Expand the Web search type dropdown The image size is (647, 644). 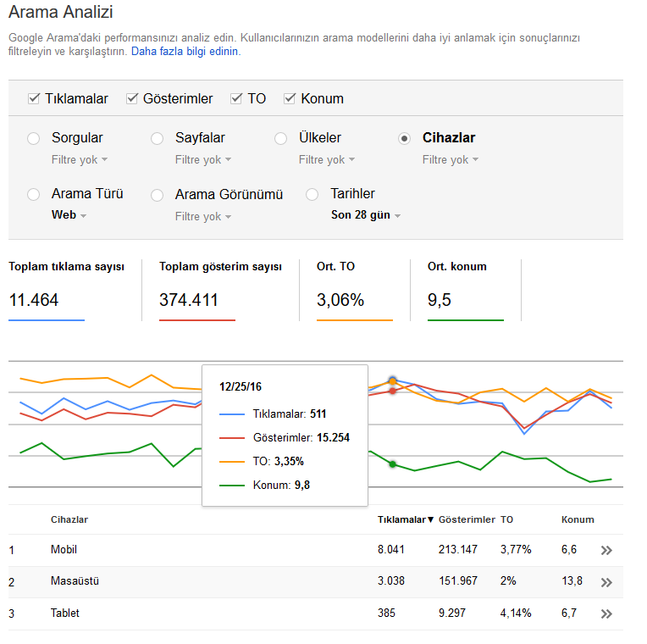tap(69, 215)
